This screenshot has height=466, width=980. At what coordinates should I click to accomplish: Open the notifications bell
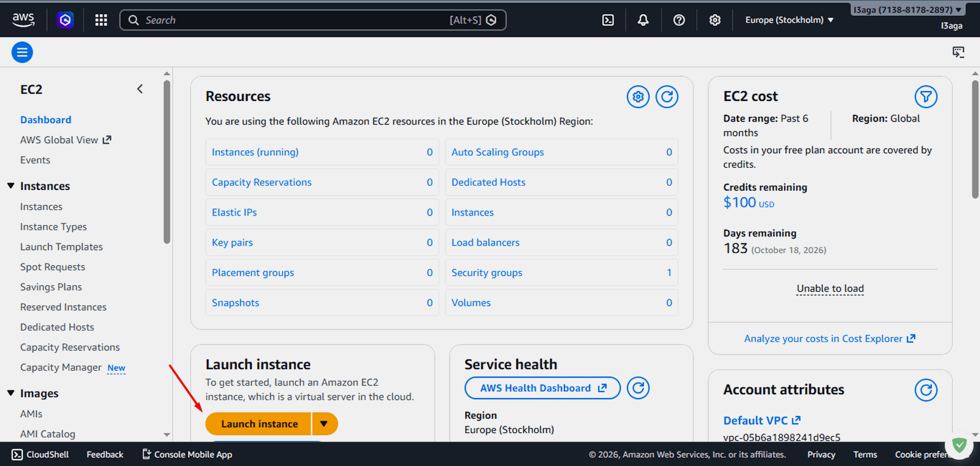643,20
